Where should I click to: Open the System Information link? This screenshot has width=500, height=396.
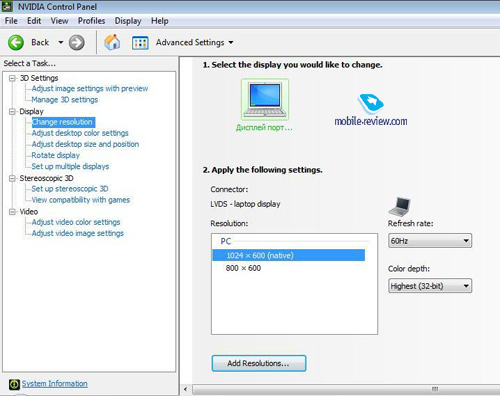55,384
